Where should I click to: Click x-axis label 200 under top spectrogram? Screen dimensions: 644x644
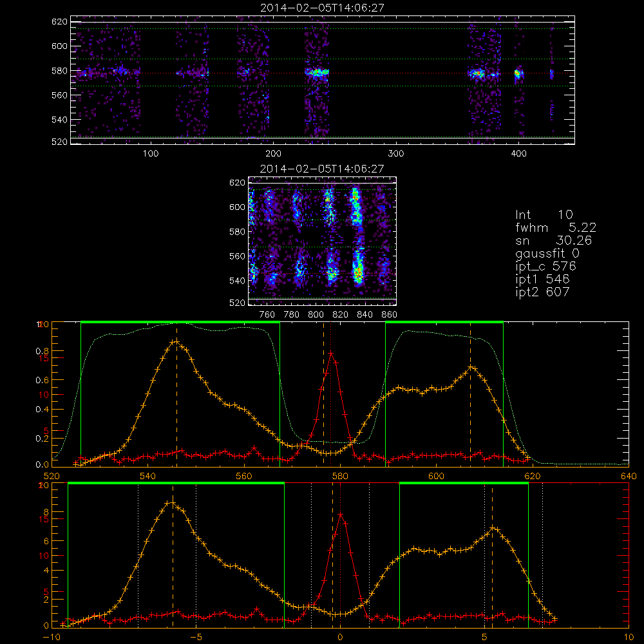point(273,154)
